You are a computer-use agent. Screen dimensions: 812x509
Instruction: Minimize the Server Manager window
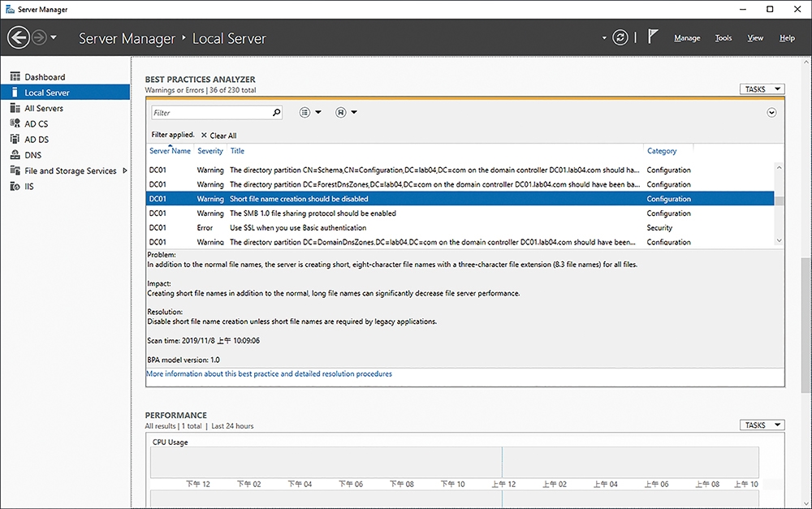(743, 9)
